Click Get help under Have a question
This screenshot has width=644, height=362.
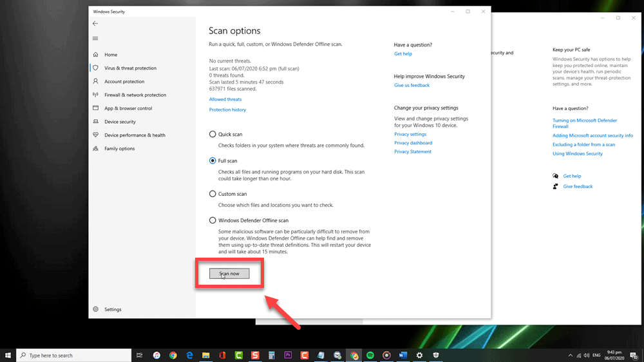(x=403, y=54)
